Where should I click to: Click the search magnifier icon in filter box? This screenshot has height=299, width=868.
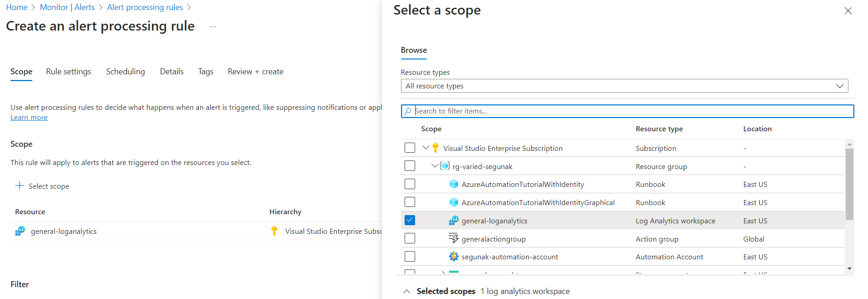(408, 111)
